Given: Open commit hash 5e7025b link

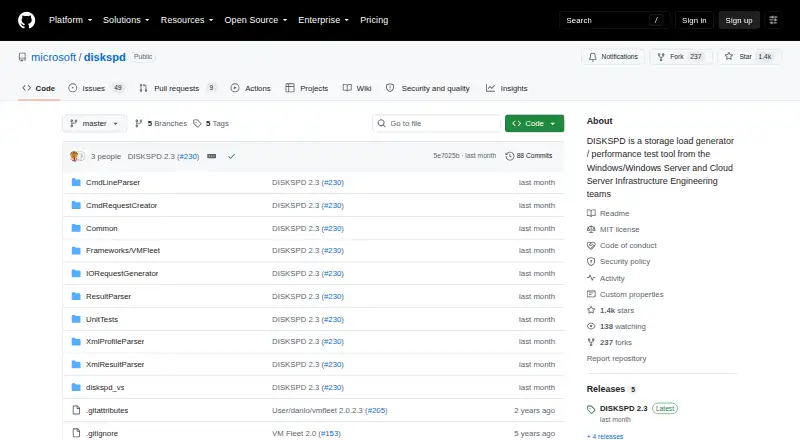Looking at the screenshot, I should tap(446, 156).
